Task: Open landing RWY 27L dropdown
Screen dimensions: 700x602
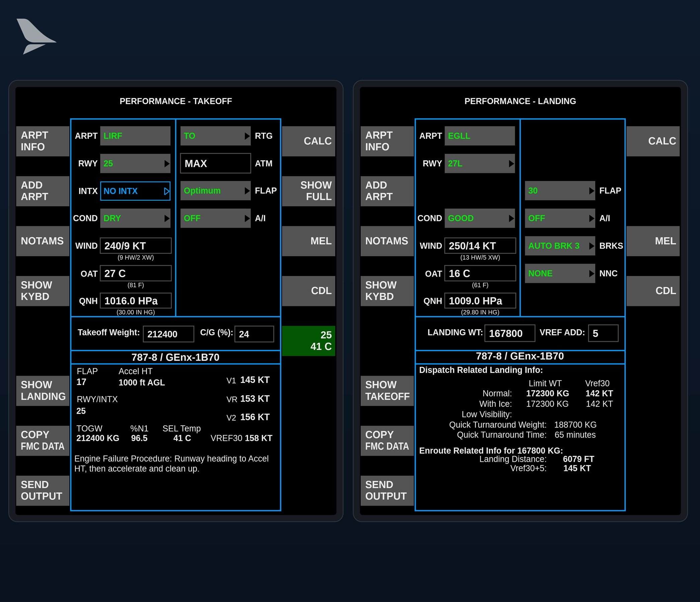Action: click(x=480, y=164)
